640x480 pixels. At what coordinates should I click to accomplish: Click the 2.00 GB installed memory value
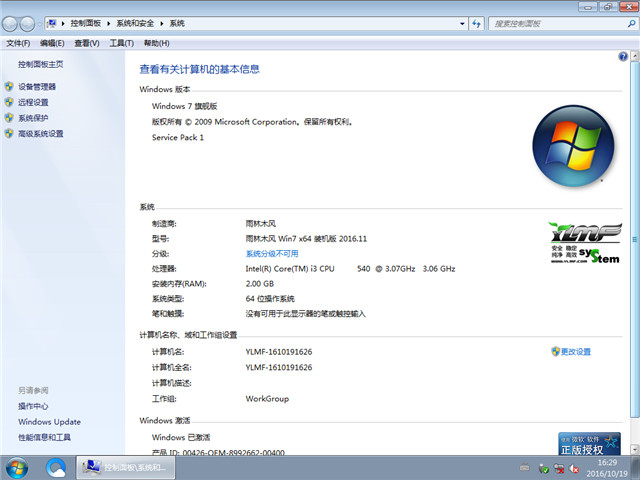pos(260,284)
